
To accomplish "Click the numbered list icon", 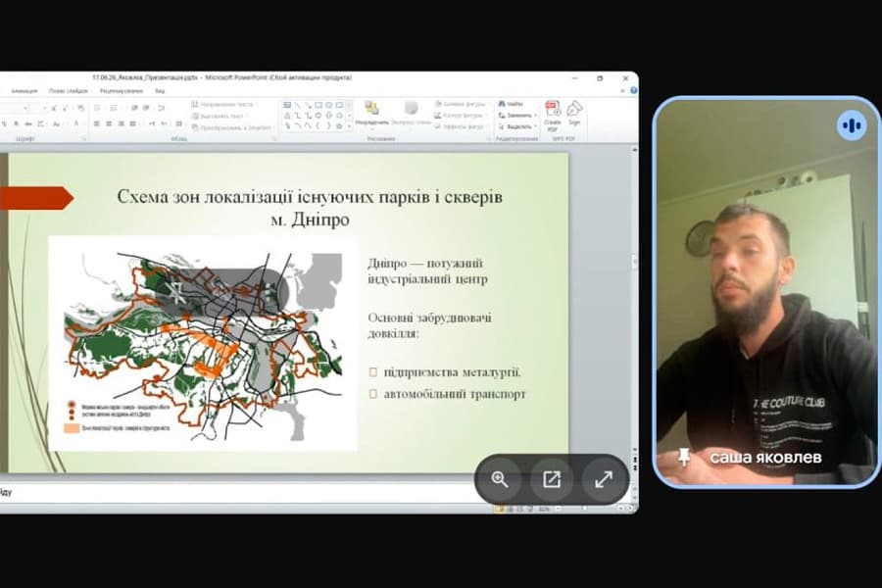I will 114,108.
